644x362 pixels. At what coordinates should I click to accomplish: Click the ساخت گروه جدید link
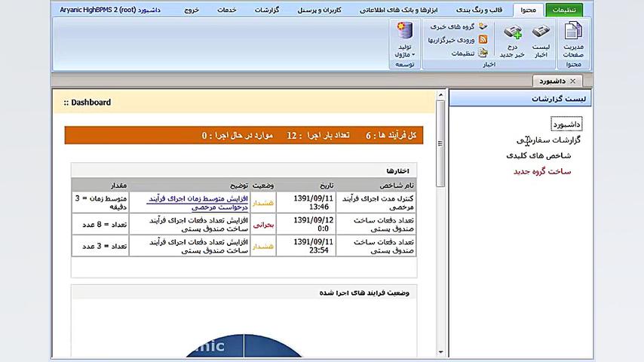coord(542,171)
